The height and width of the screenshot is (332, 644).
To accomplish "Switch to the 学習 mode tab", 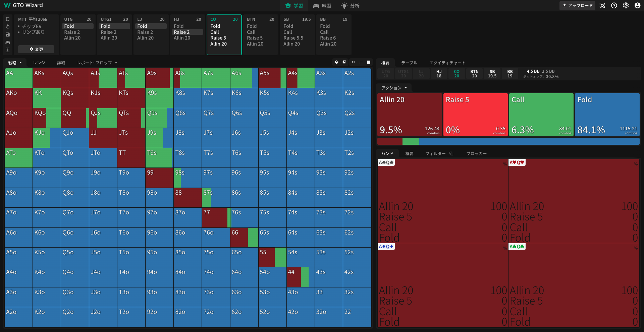I will [294, 5].
